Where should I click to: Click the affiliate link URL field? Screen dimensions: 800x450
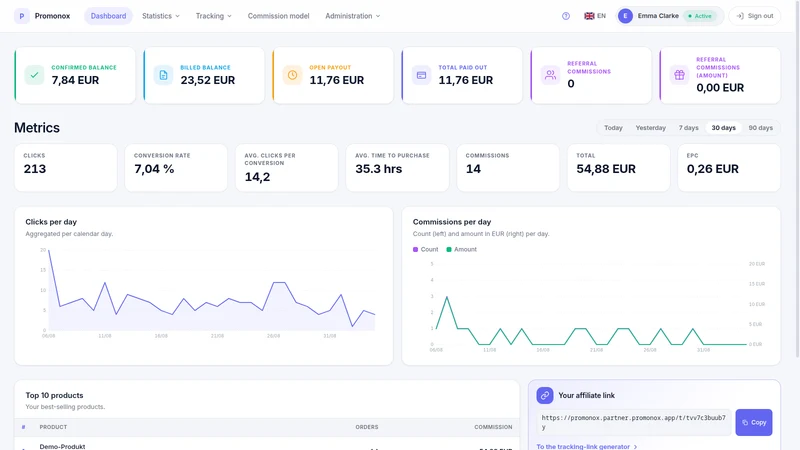tap(634, 422)
